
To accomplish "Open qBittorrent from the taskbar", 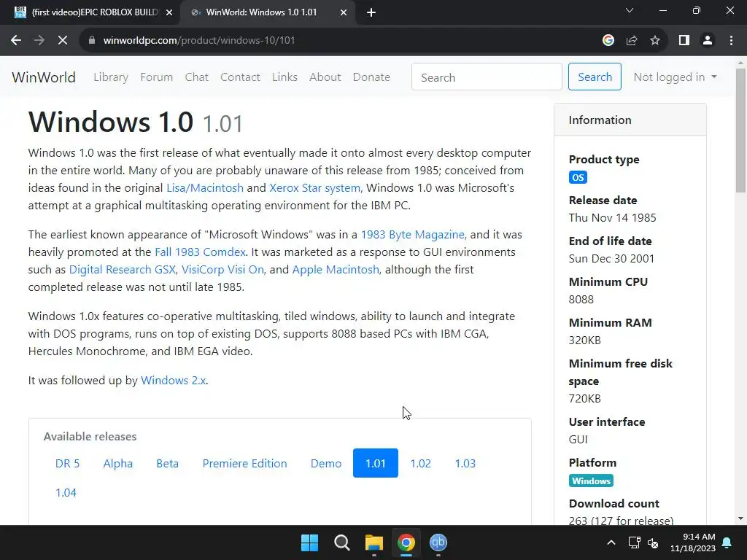I will pyautogui.click(x=438, y=542).
